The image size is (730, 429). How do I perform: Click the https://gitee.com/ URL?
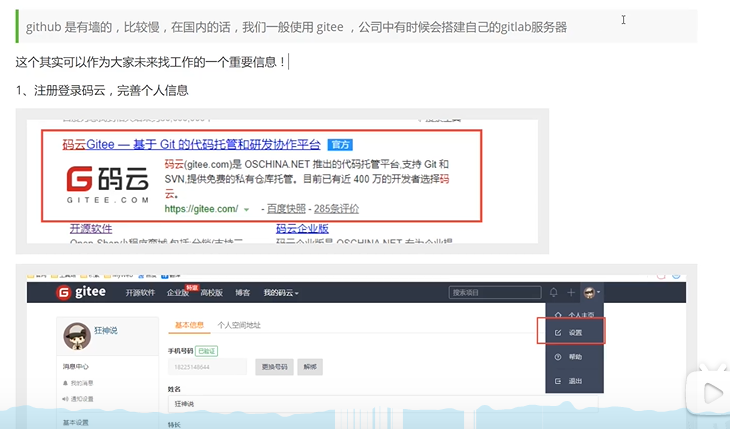tap(201, 209)
